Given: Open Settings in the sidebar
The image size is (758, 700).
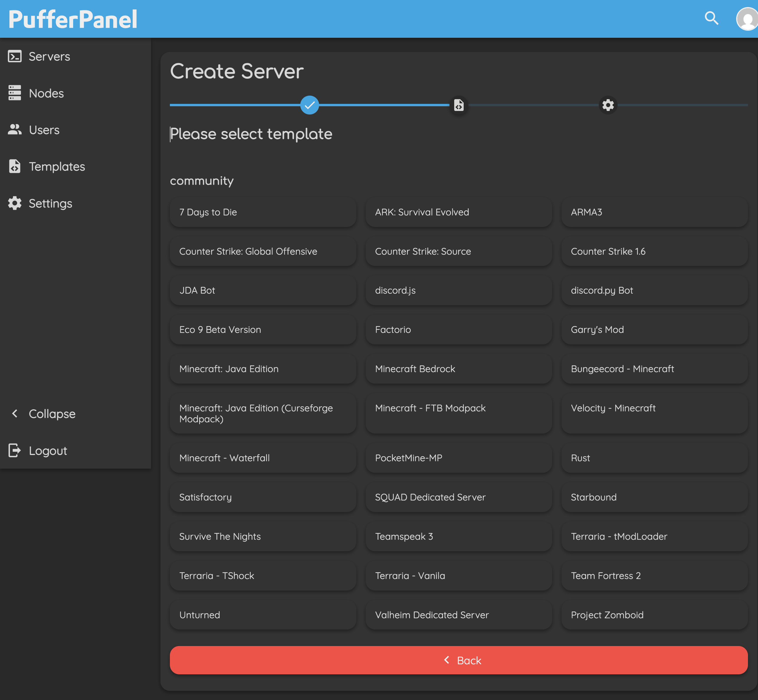Looking at the screenshot, I should pyautogui.click(x=75, y=203).
